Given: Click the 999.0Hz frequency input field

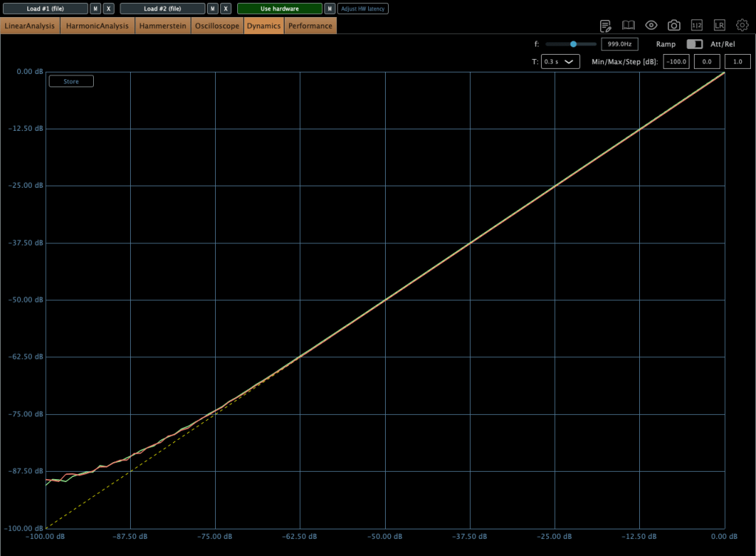Looking at the screenshot, I should (x=619, y=44).
